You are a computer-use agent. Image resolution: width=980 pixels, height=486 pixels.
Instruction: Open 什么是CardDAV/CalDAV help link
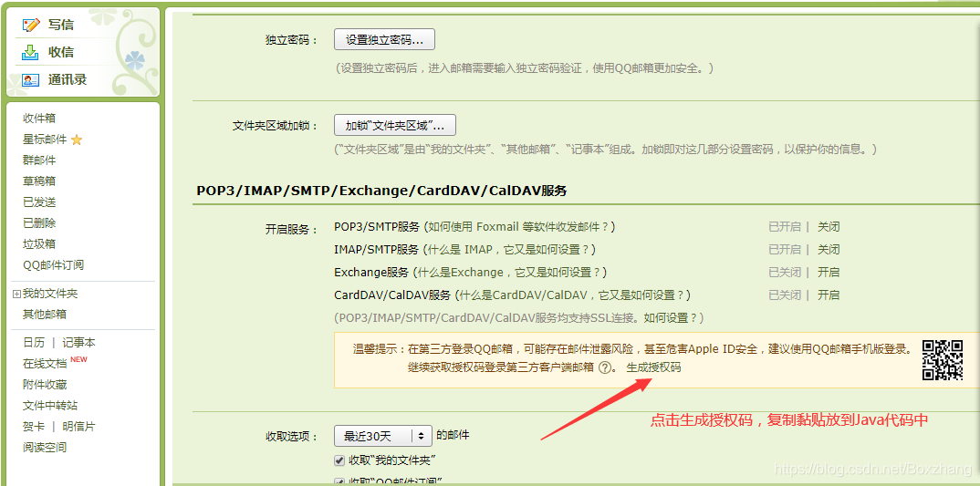pos(572,295)
